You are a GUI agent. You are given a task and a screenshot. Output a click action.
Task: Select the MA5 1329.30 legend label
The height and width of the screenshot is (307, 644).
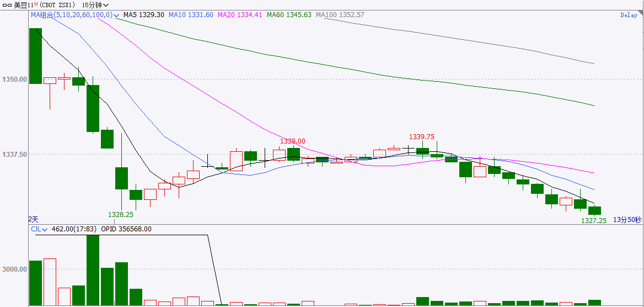click(143, 15)
